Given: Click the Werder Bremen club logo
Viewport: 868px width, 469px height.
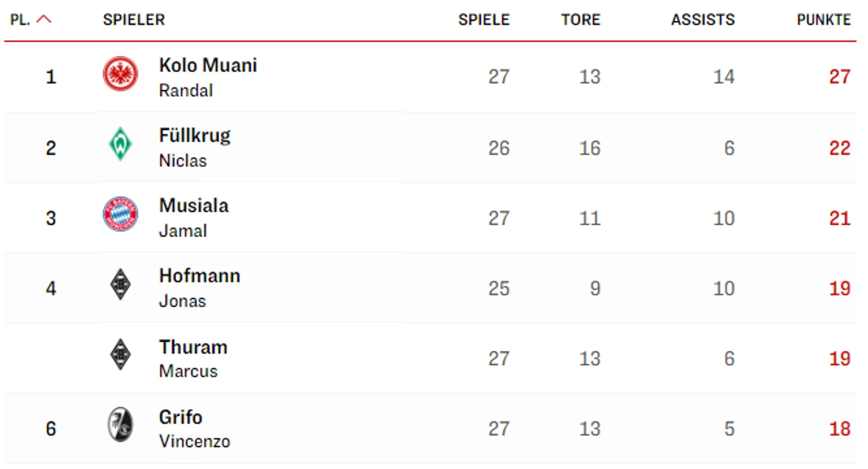Looking at the screenshot, I should click(x=120, y=144).
